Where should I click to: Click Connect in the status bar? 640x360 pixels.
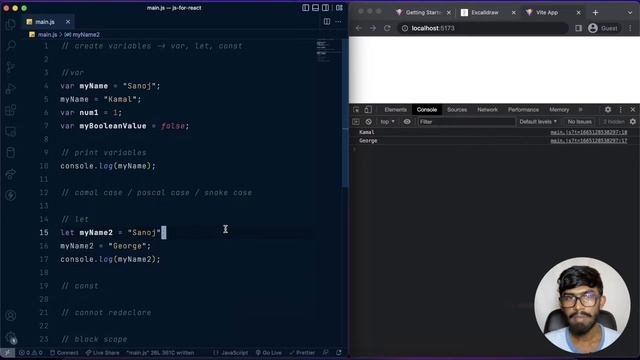pos(64,353)
